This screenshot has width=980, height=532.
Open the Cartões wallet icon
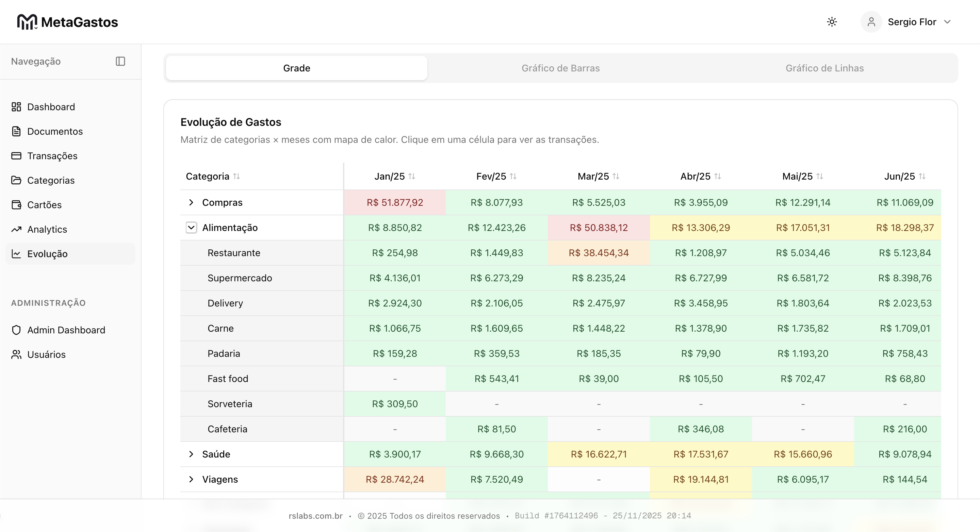click(16, 204)
